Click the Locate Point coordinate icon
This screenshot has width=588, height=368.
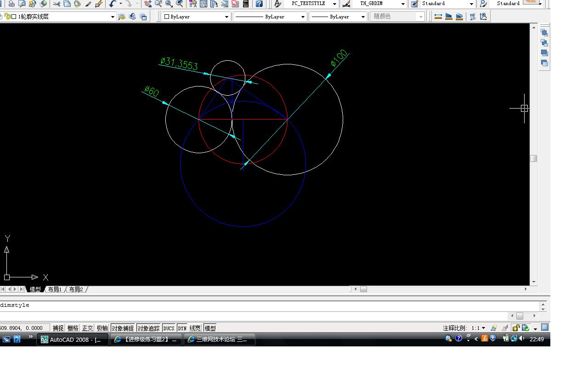[x=483, y=17]
